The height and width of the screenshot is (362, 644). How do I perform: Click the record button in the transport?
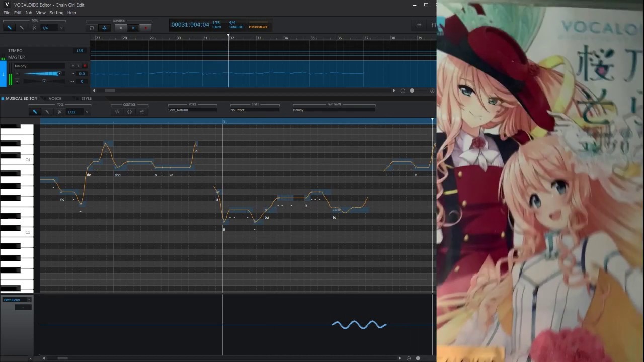(x=146, y=28)
